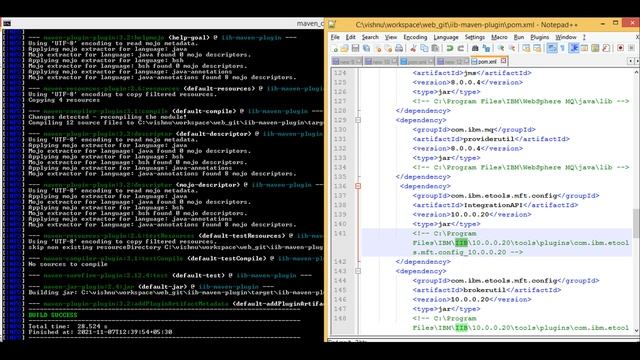Screen dimensions: 640x360
Task: Collapse the dependency block at line 129
Action: (x=358, y=120)
